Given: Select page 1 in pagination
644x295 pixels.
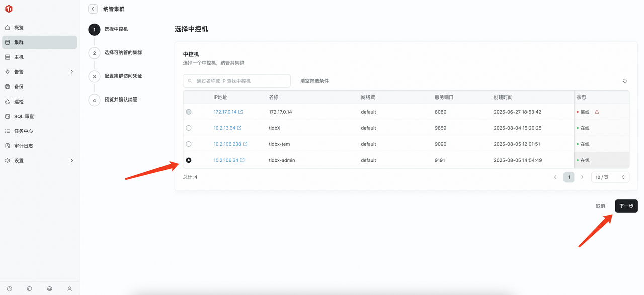Looking at the screenshot, I should pyautogui.click(x=569, y=177).
